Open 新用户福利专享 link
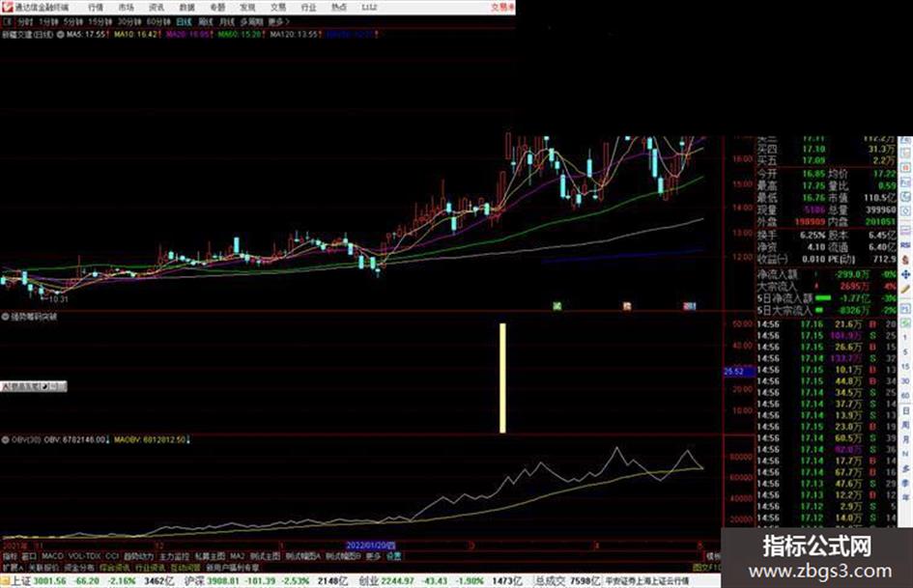Image resolution: width=913 pixels, height=588 pixels. tap(232, 567)
